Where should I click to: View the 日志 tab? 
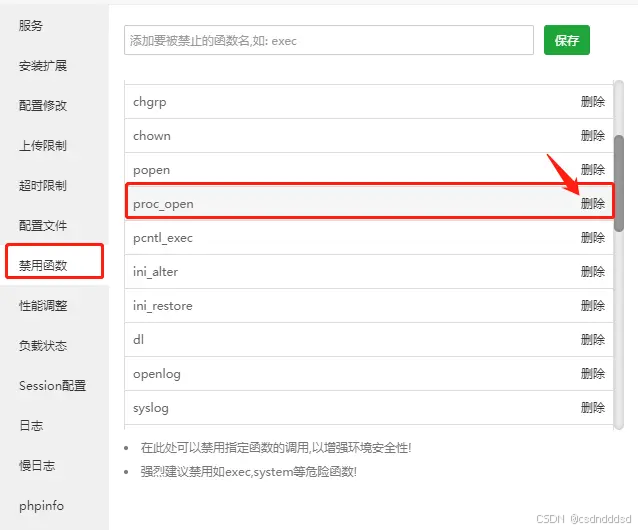[x=31, y=425]
